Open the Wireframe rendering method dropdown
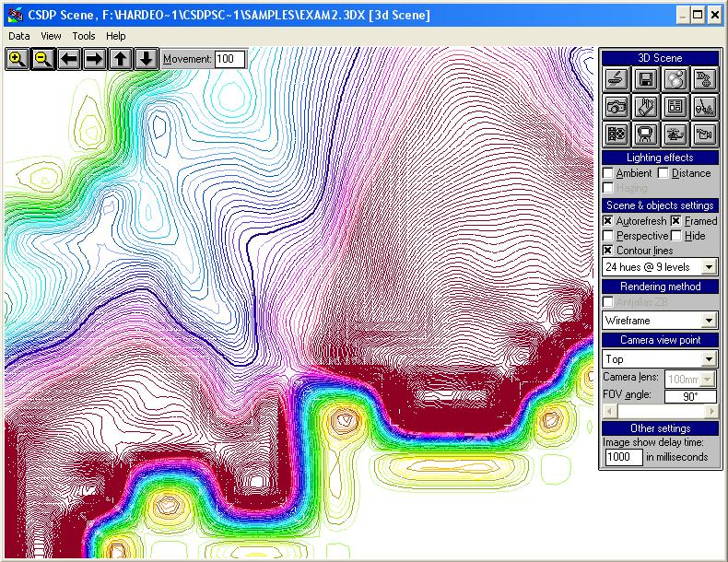Viewport: 728px width, 562px height. 707,321
